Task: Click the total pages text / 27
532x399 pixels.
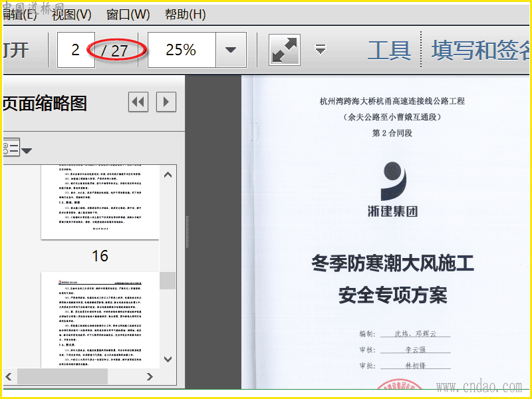Action: [x=114, y=51]
